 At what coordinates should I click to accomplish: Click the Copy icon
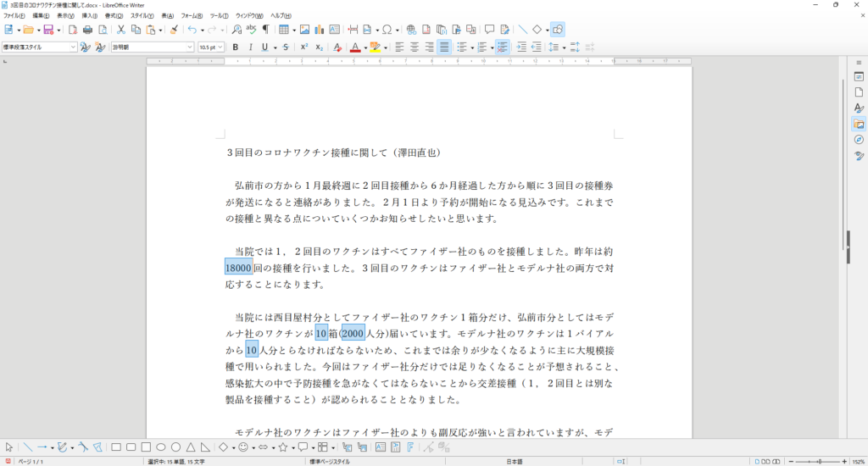click(136, 30)
